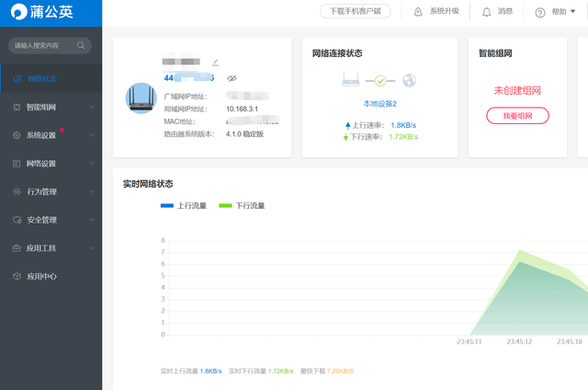Click the 智能组网 sidebar icon
Image resolution: width=588 pixels, height=390 pixels.
point(17,107)
